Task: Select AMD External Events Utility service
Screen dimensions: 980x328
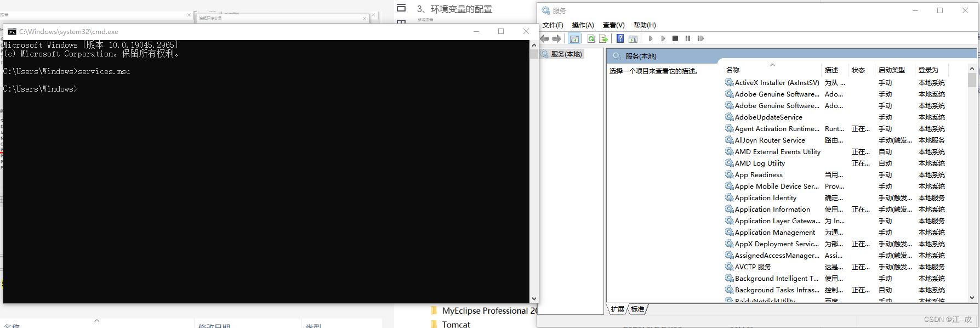Action: point(835,151)
